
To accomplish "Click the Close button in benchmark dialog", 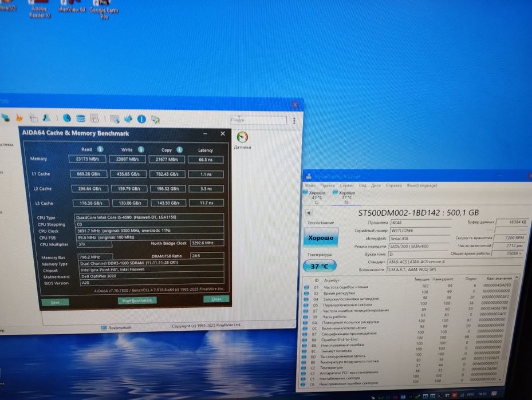I will (216, 299).
